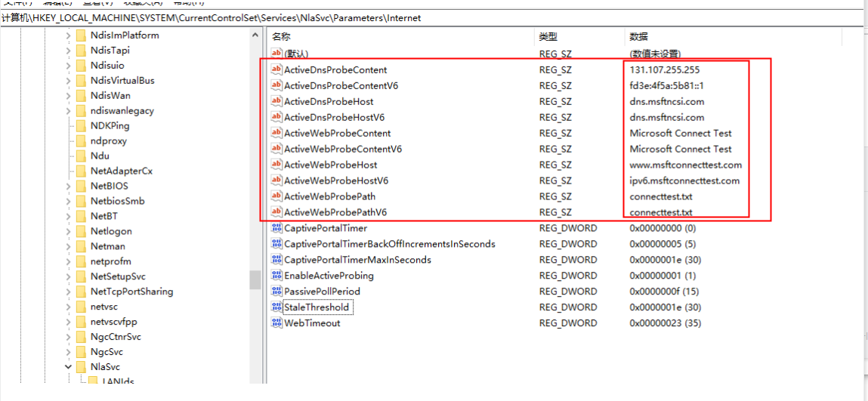868x401 pixels.
Task: Select the StaleThreshold value name
Action: (x=317, y=307)
